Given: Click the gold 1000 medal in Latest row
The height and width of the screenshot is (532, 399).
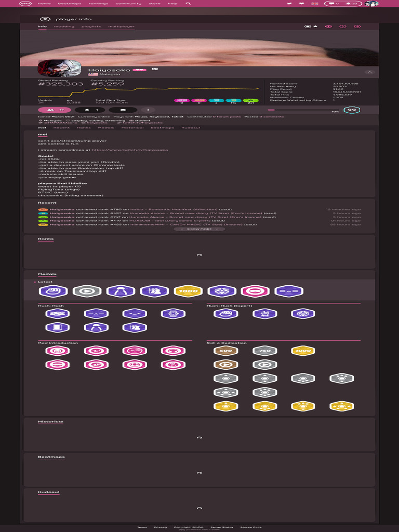Looking at the screenshot, I should point(188,291).
